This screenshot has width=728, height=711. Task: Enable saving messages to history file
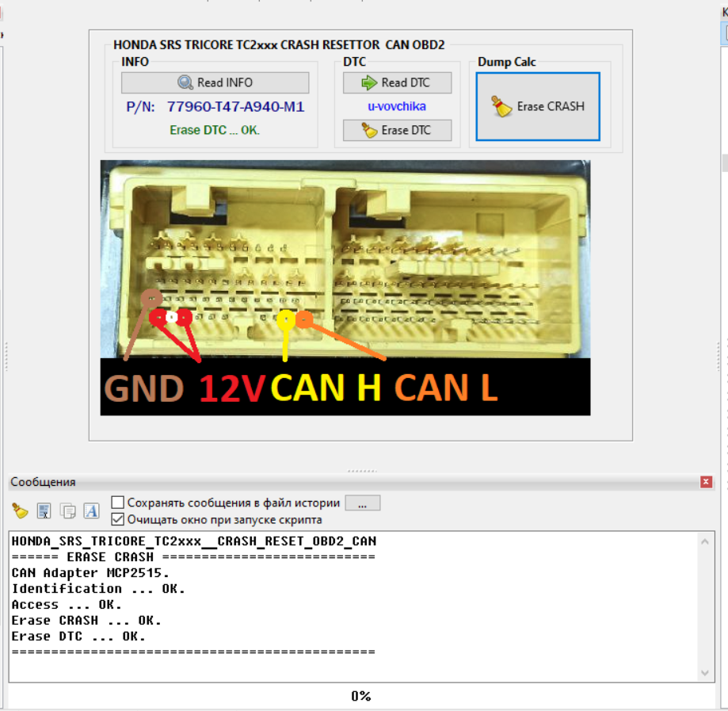pos(118,503)
